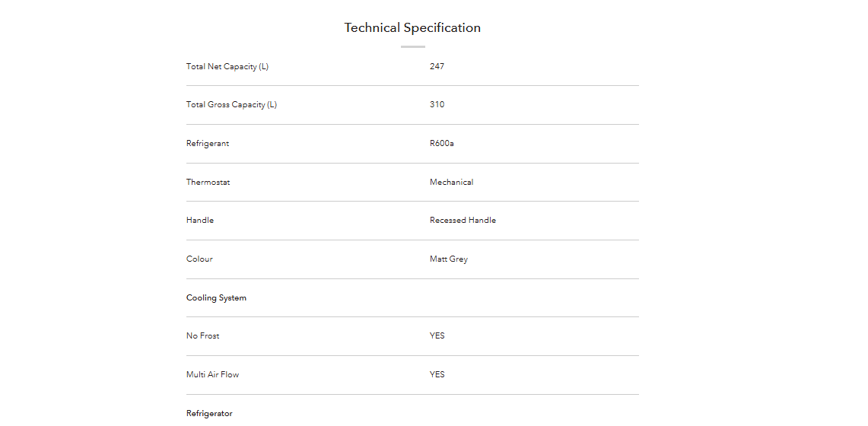
Task: Select the Handle row label
Action: (x=200, y=220)
